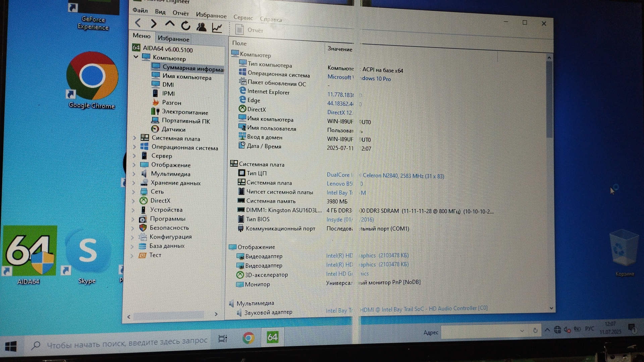
Task: Click the Refresh toolbar icon
Action: tap(185, 26)
